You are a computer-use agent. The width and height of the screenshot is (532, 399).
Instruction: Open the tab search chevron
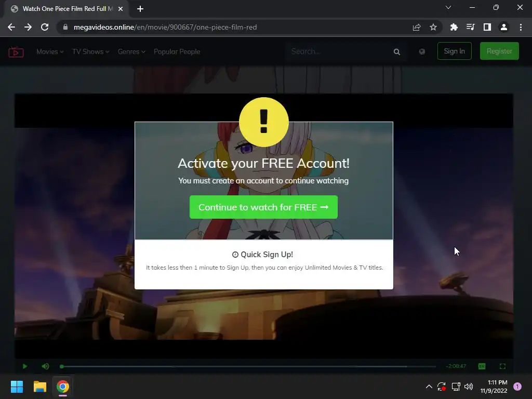[x=448, y=7]
